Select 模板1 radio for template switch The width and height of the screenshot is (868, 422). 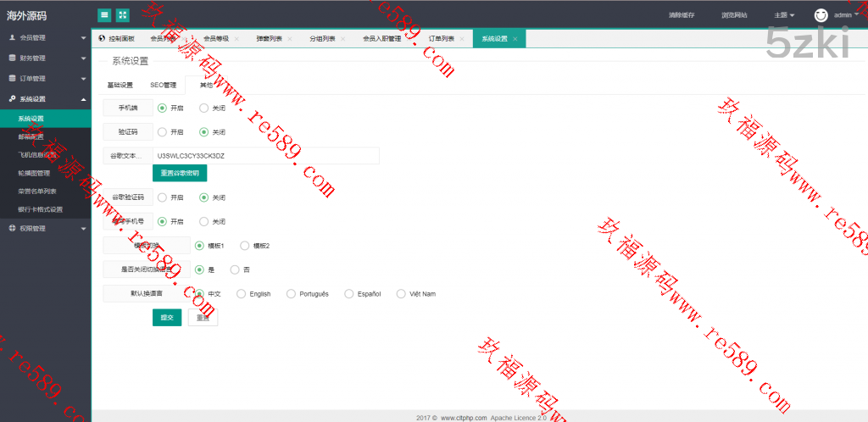click(199, 246)
